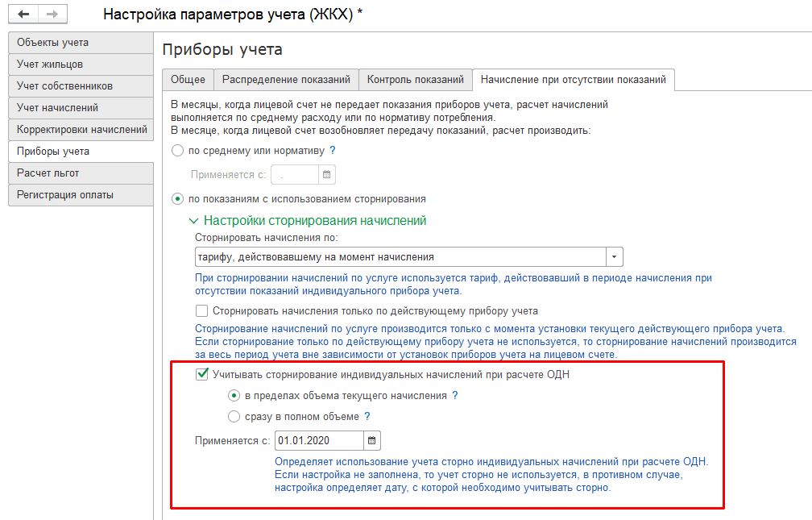Image resolution: width=812 pixels, height=520 pixels.
Task: Open the 'Распределение показаний' tab
Action: point(286,80)
